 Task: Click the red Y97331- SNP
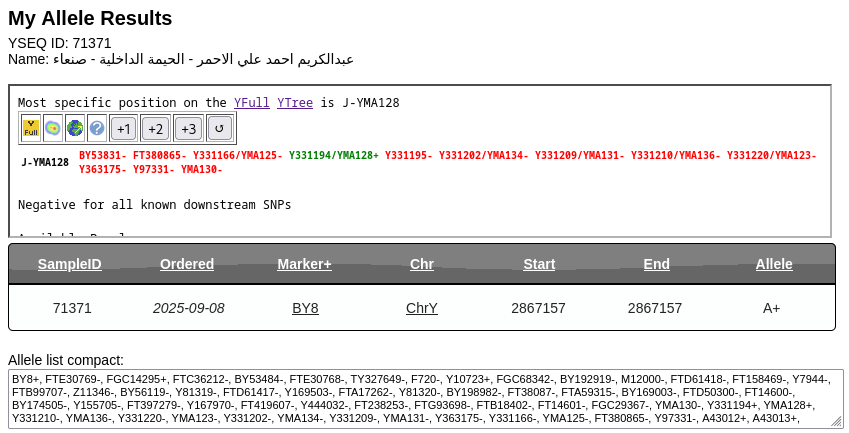click(154, 169)
